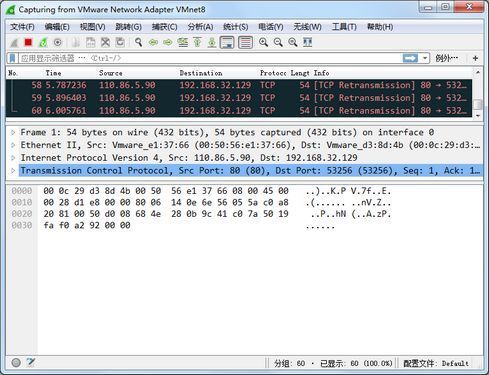The height and width of the screenshot is (375, 489).
Task: Open the 统计(S) menu
Action: (235, 27)
